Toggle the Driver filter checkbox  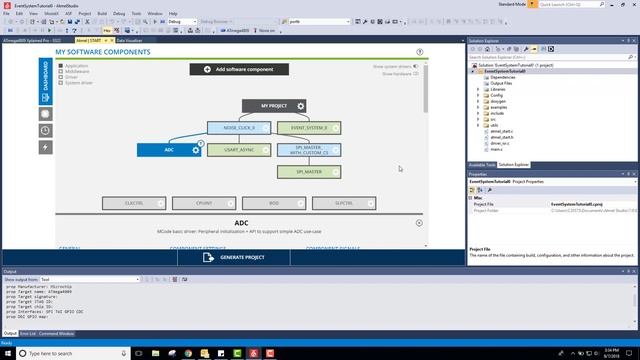point(61,77)
